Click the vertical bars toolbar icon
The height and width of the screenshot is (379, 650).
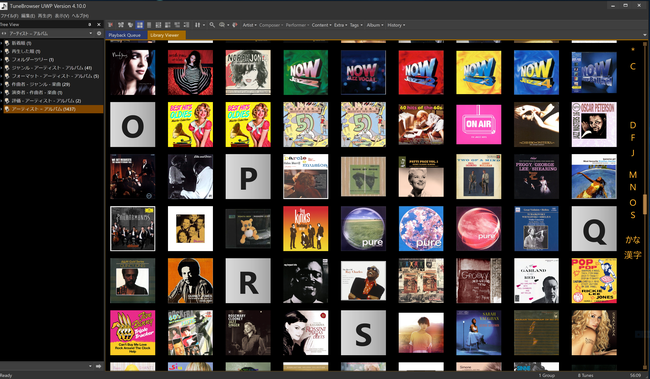click(x=197, y=25)
